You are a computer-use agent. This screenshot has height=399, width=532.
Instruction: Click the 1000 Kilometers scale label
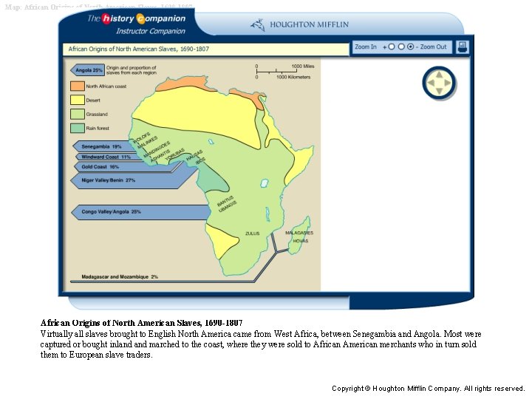pos(293,77)
